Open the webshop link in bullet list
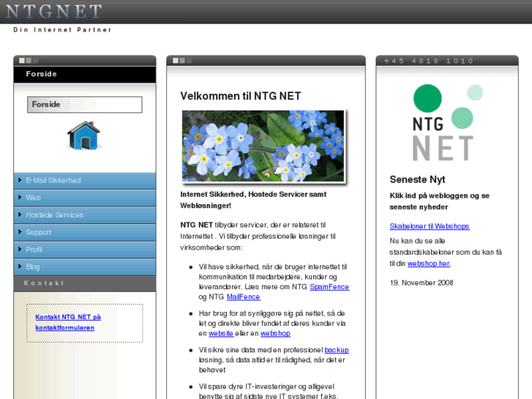532x399 pixels. [275, 333]
